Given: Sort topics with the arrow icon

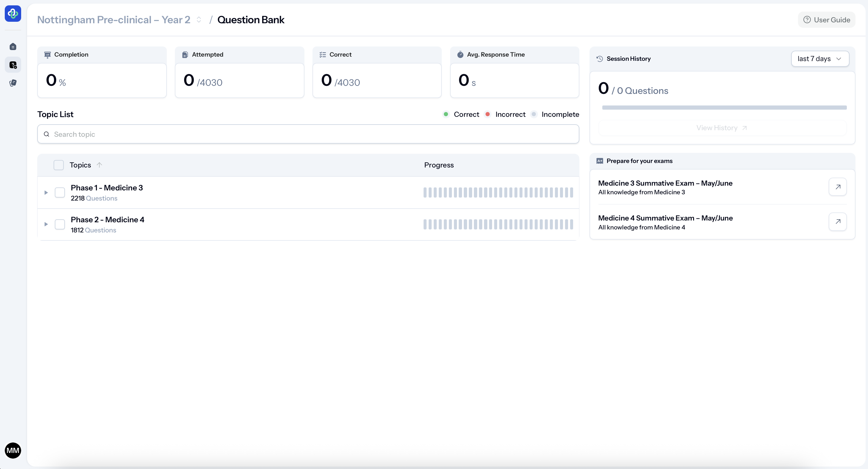Looking at the screenshot, I should tap(99, 165).
